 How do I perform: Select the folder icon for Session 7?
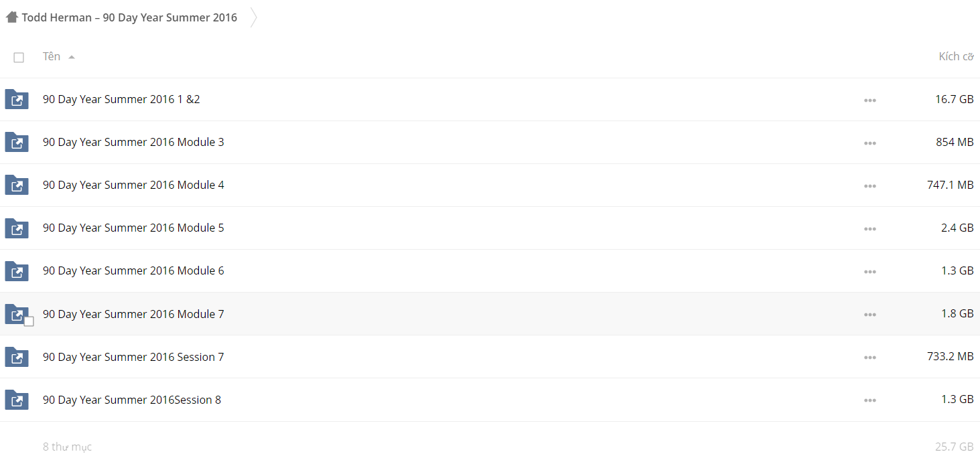point(17,357)
